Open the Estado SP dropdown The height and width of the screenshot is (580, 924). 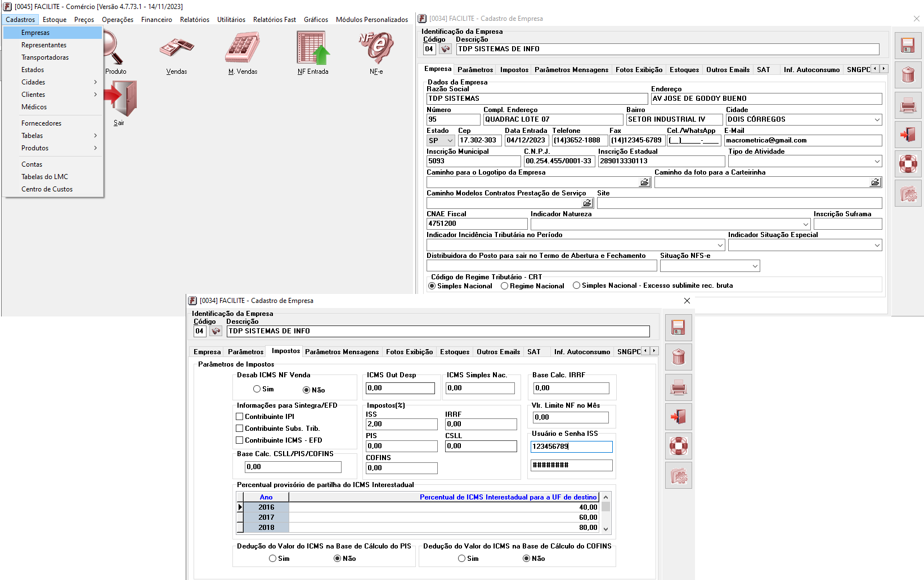tap(450, 140)
